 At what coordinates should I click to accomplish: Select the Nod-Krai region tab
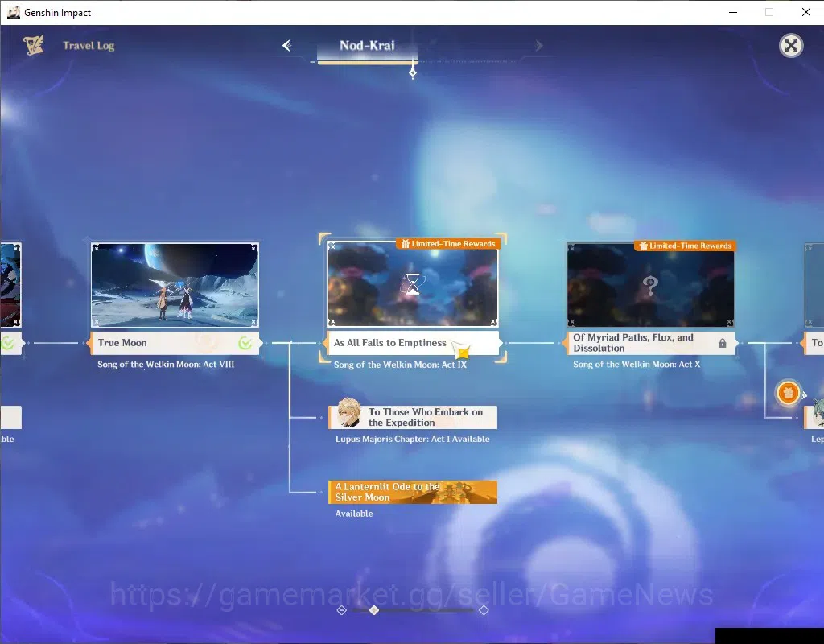click(367, 46)
